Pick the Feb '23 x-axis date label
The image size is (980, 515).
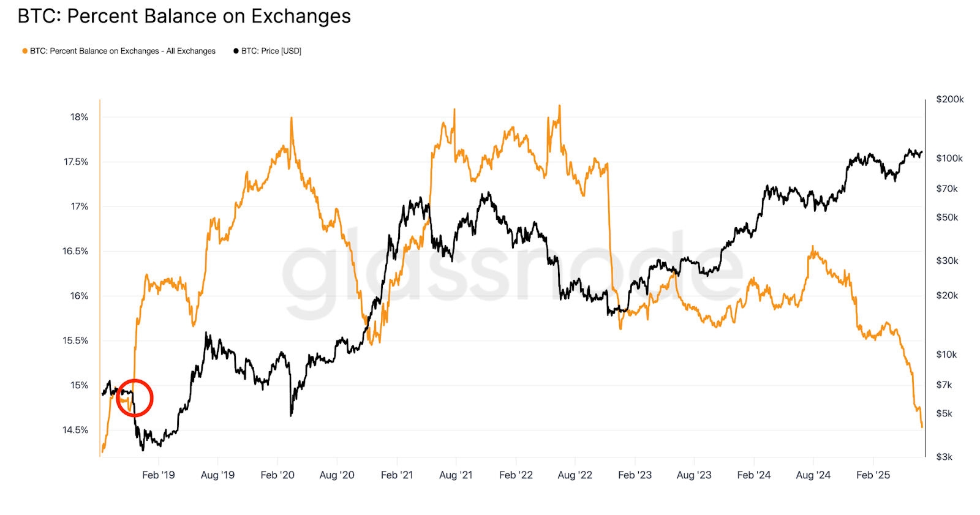(x=635, y=475)
